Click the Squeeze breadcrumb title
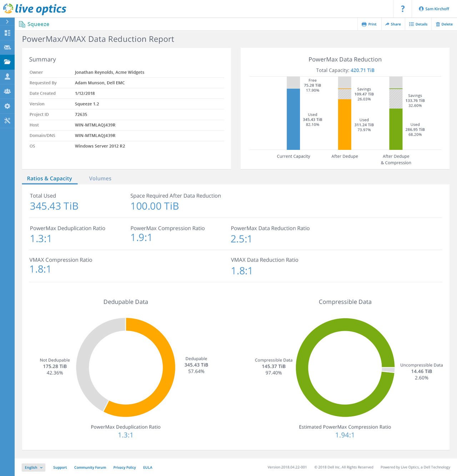 click(38, 24)
